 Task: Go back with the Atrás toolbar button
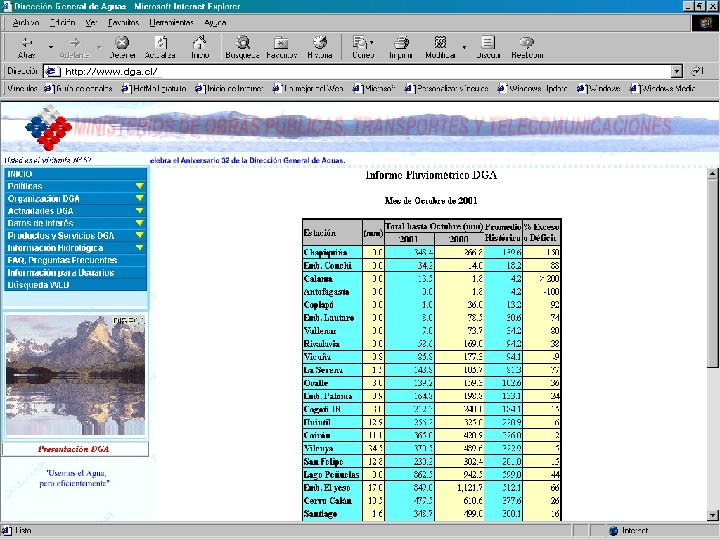26,47
